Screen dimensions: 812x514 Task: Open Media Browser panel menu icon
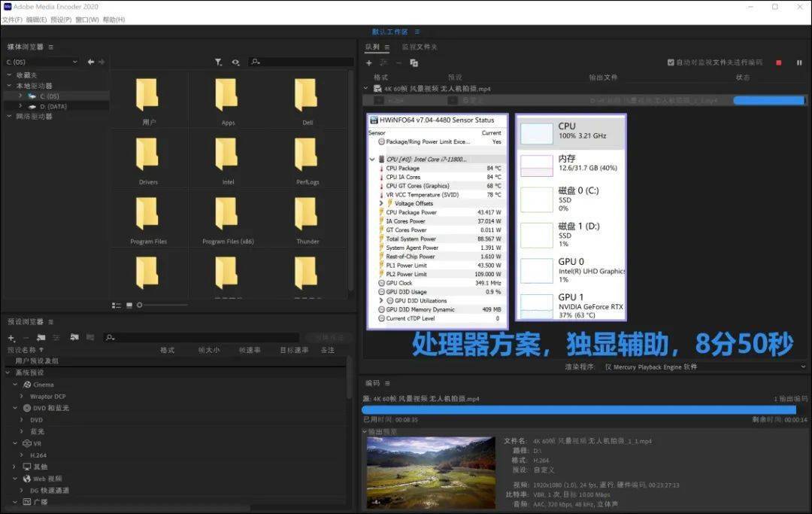click(51, 47)
